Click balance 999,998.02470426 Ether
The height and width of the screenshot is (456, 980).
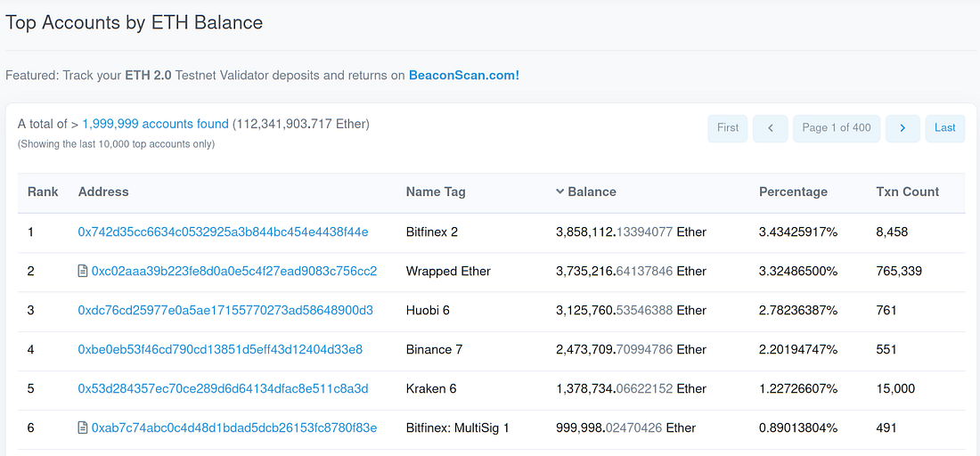[x=625, y=427]
